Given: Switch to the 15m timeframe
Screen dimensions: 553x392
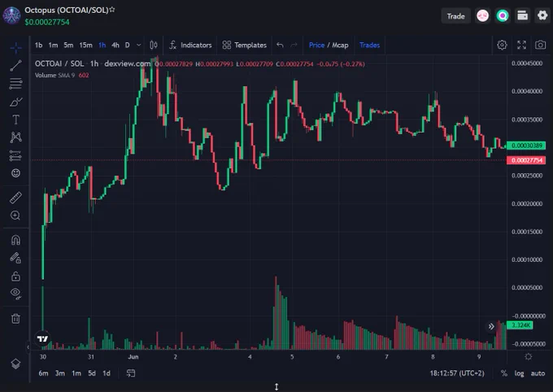Looking at the screenshot, I should point(85,46).
